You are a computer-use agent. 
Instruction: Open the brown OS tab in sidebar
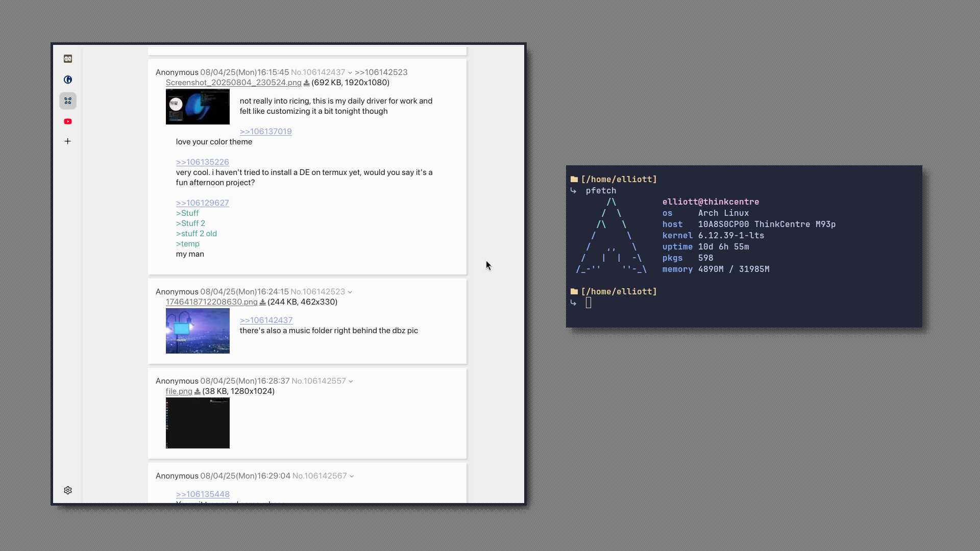68,59
